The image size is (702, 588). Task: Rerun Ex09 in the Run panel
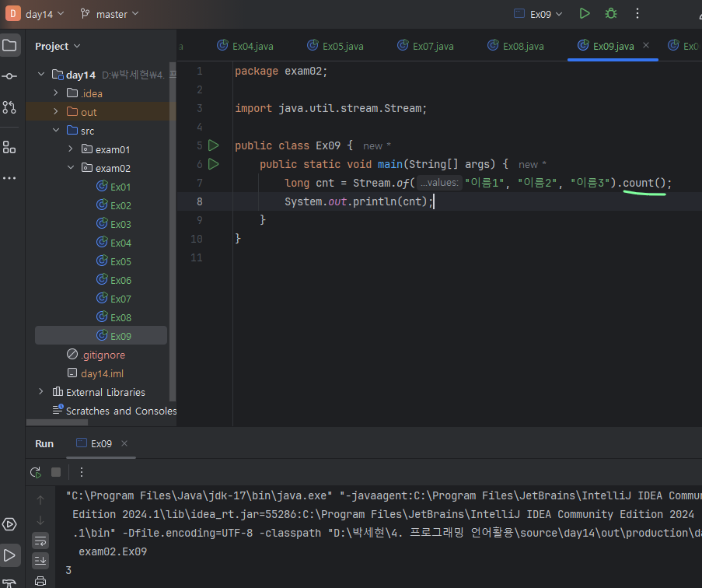[36, 472]
